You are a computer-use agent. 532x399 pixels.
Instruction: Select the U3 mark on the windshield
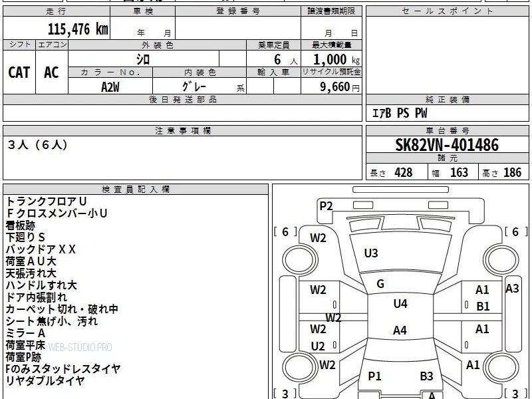pos(371,253)
